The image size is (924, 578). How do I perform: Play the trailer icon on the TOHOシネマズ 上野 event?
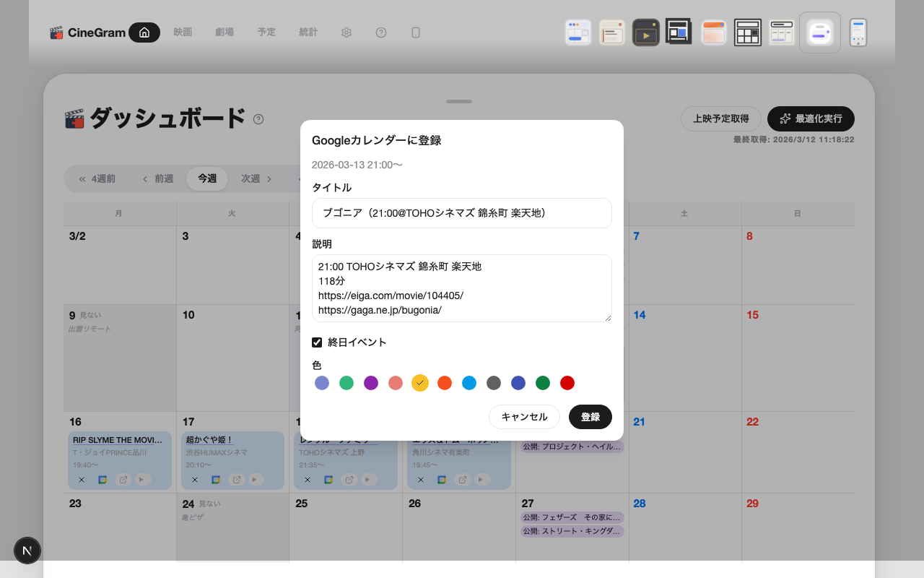coord(367,479)
